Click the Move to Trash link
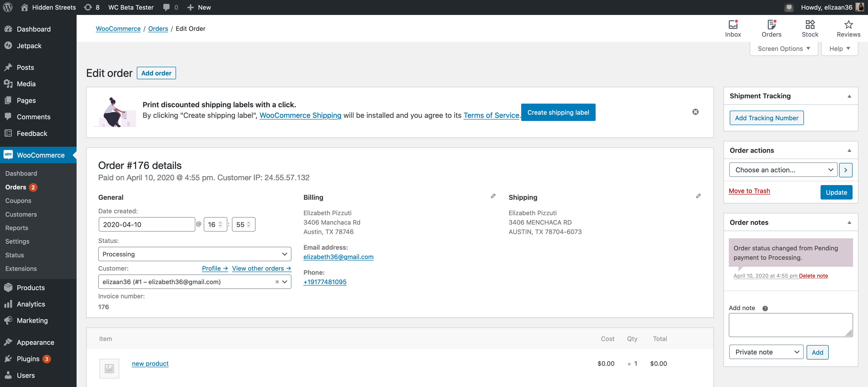The height and width of the screenshot is (387, 868). point(749,191)
